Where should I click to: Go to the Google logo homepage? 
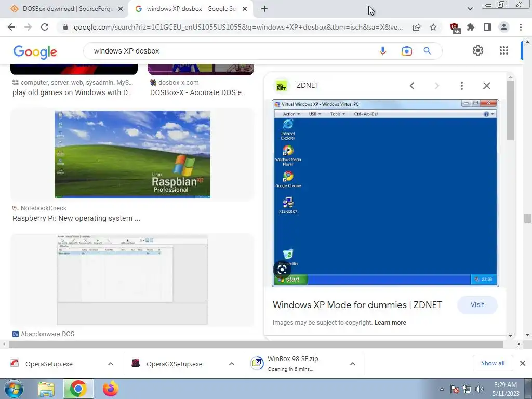[x=35, y=52]
